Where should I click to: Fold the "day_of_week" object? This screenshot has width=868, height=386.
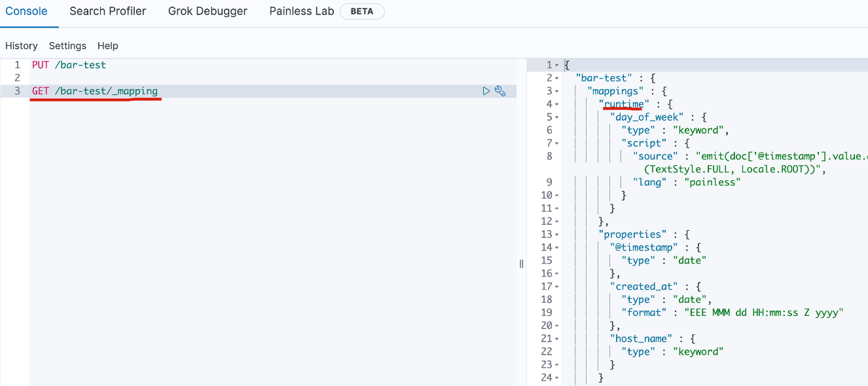point(556,117)
